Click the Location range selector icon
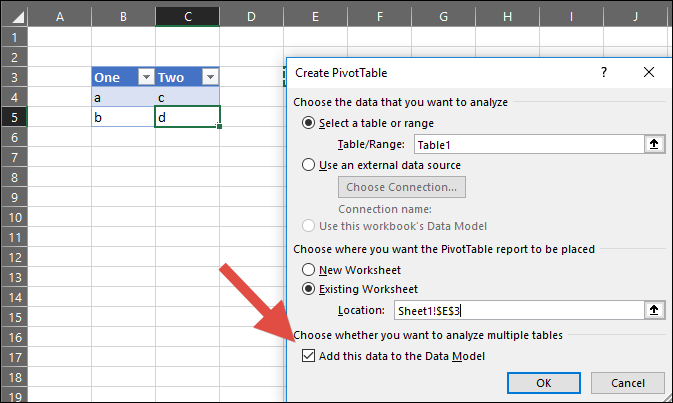Image resolution: width=673 pixels, height=403 pixels. point(654,311)
